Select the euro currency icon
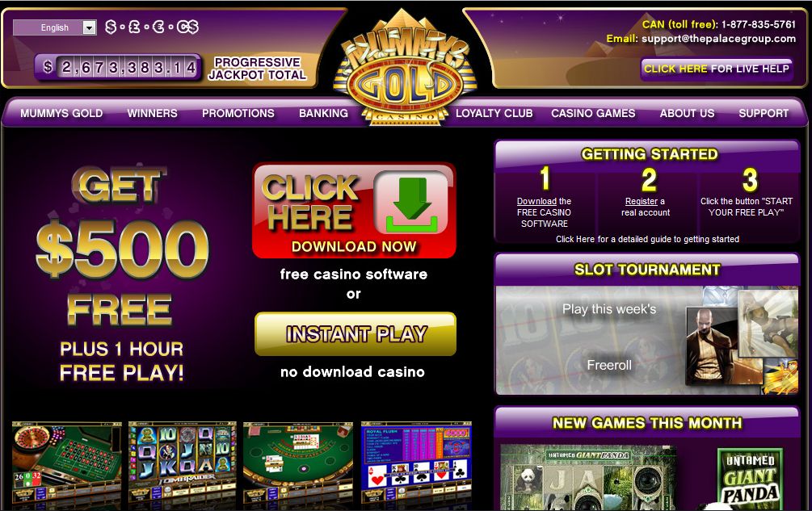The width and height of the screenshot is (812, 511). [158, 27]
